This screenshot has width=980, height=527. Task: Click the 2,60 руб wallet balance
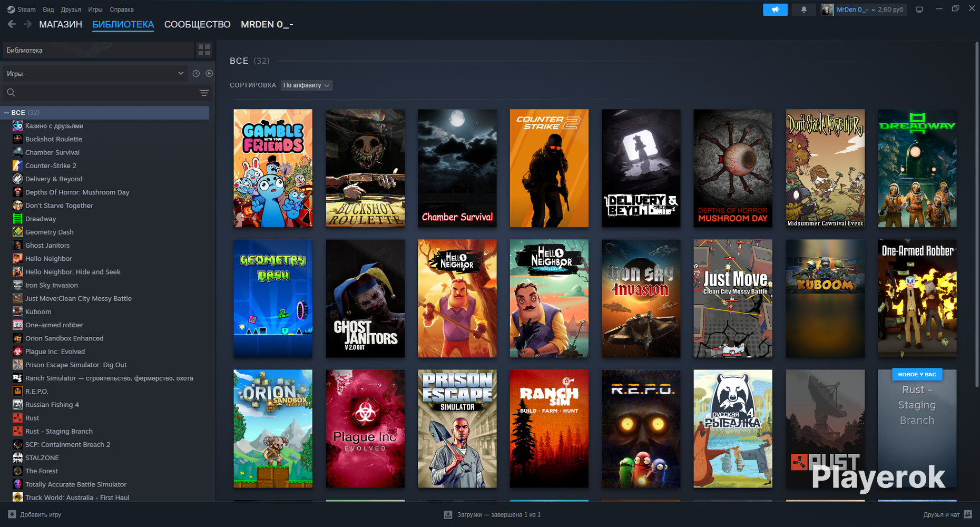click(x=890, y=9)
